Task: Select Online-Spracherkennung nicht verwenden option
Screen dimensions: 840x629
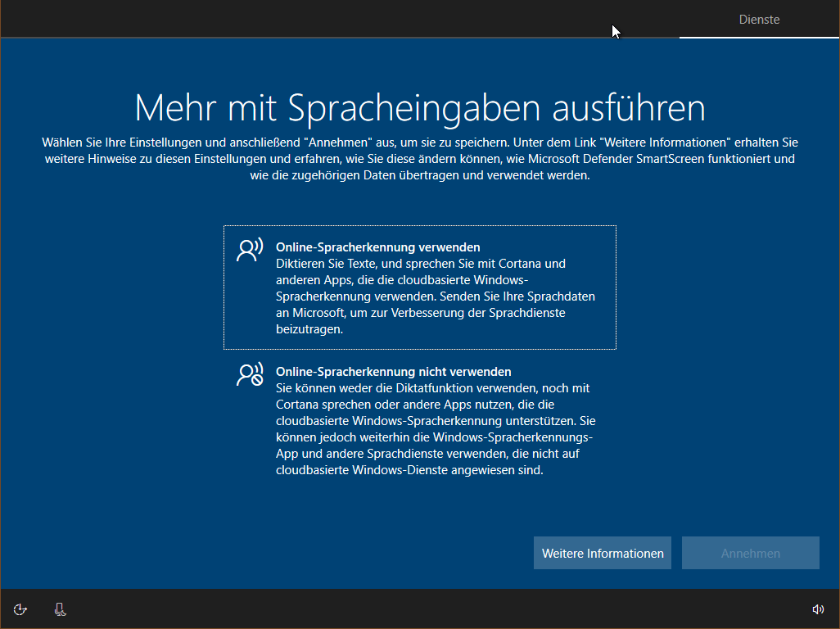Action: 420,421
